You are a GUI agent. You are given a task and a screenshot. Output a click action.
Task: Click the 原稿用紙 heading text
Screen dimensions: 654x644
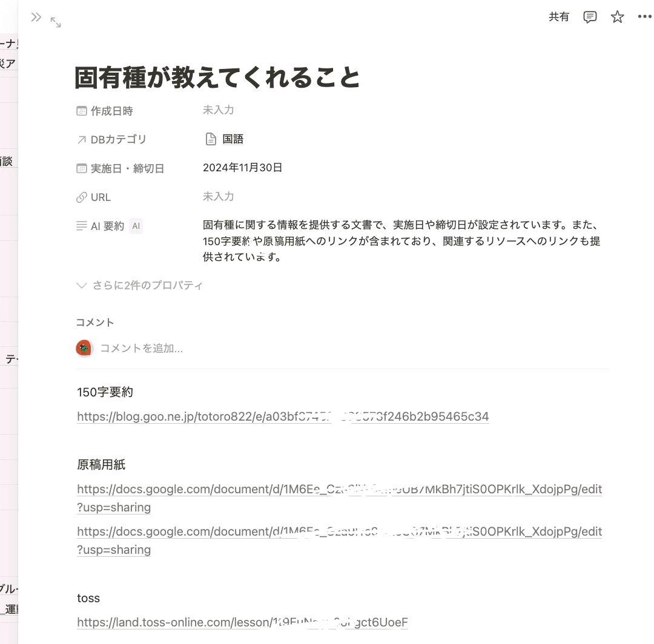click(101, 464)
